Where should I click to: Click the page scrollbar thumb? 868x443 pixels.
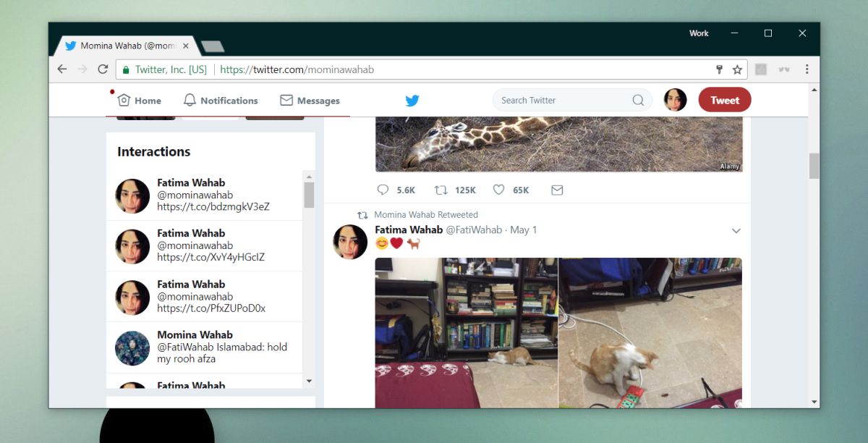[x=814, y=166]
